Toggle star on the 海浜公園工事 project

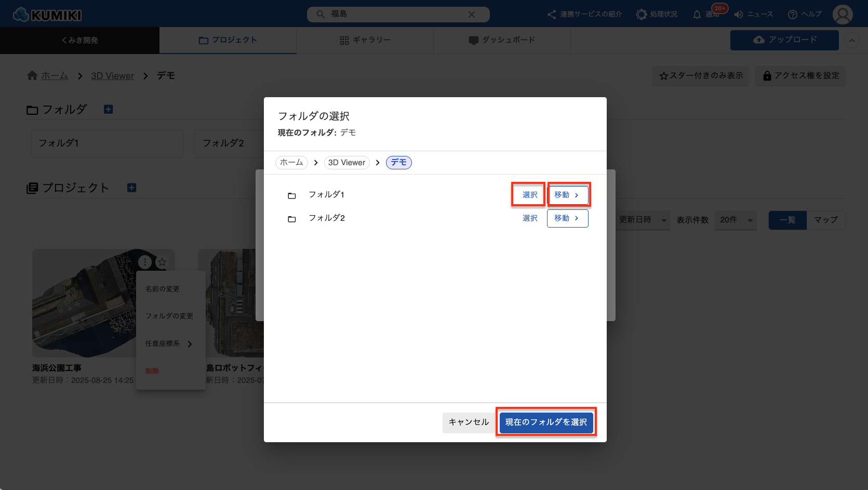[162, 262]
